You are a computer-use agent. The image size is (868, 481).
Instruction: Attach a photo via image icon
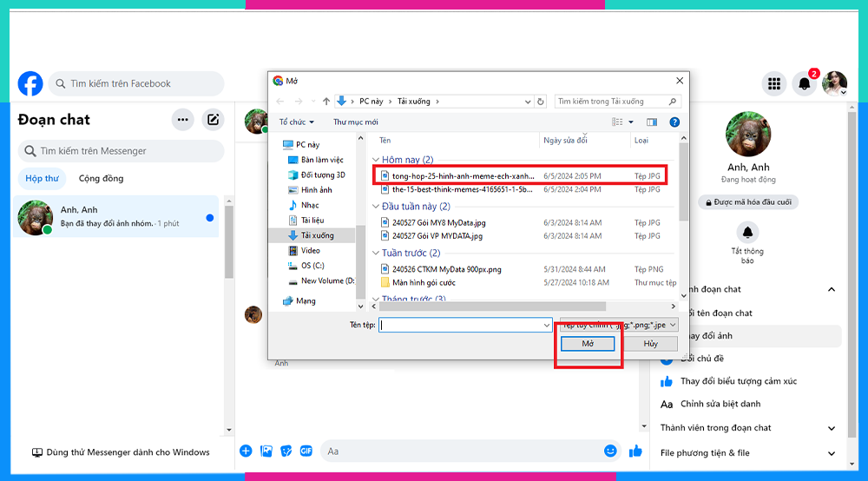[266, 451]
